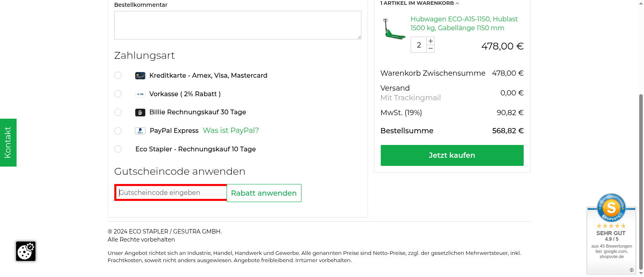Click the SEPA Vorkasse icon
Screen dimensions: 644x277
pyautogui.click(x=140, y=94)
